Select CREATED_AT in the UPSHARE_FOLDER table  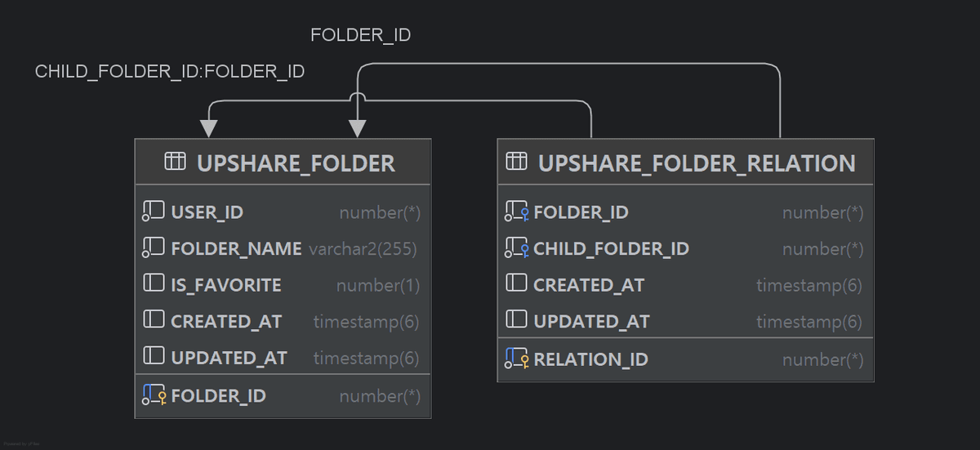coord(226,321)
